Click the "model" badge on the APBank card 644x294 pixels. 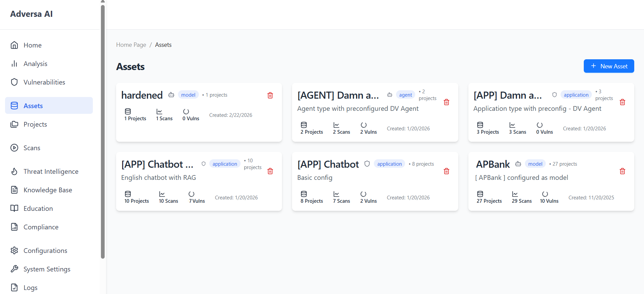click(535, 163)
